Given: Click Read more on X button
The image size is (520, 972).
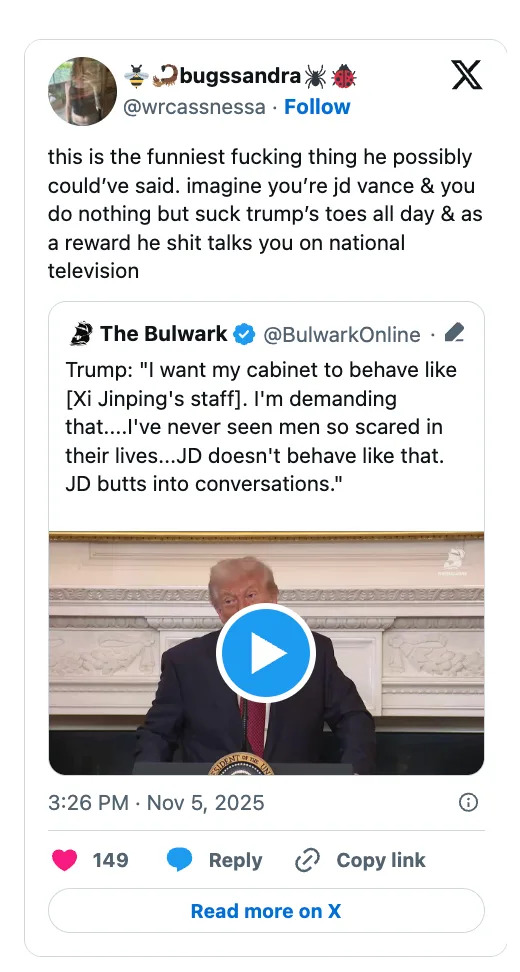Looking at the screenshot, I should (x=266, y=911).
